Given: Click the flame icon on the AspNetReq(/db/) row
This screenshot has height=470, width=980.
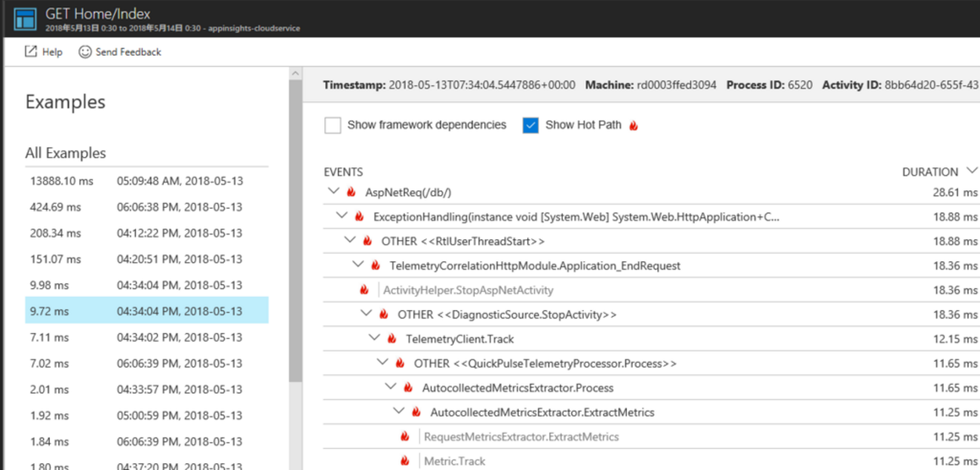Looking at the screenshot, I should click(351, 192).
